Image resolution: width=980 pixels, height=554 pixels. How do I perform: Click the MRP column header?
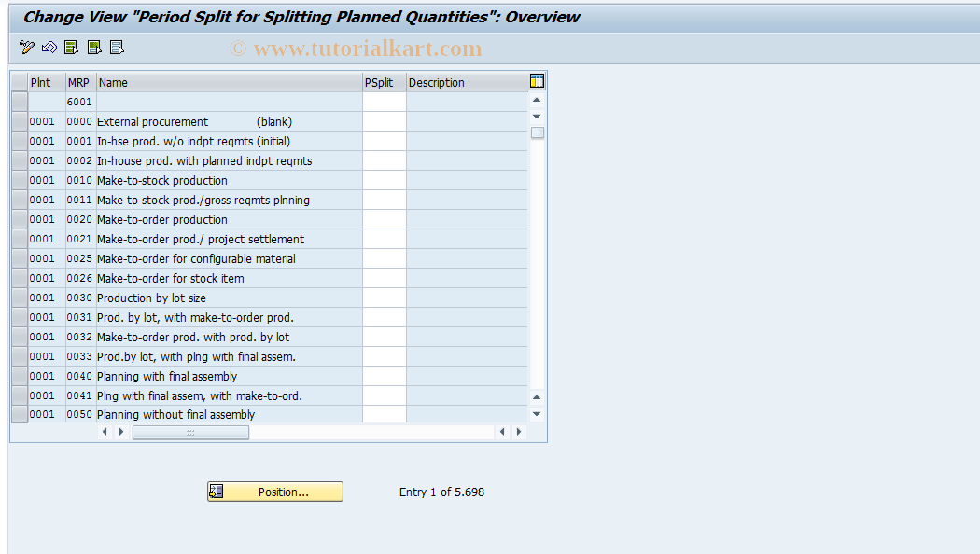point(80,82)
